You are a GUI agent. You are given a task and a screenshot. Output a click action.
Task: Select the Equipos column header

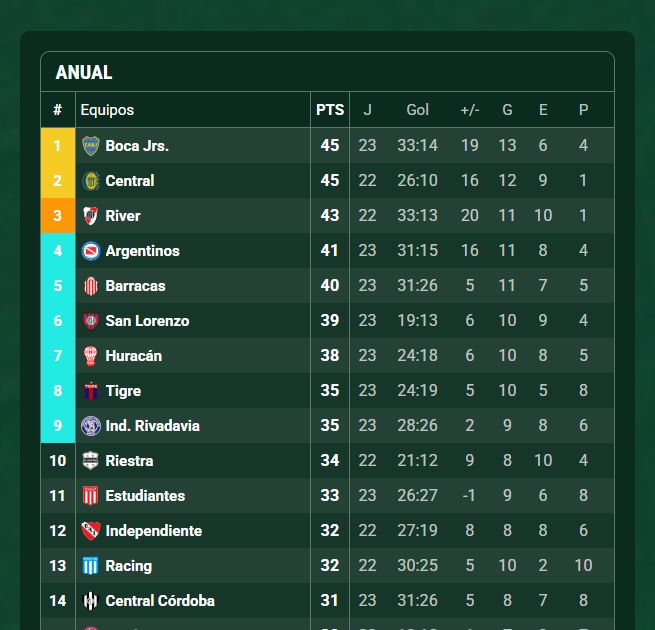coord(107,110)
